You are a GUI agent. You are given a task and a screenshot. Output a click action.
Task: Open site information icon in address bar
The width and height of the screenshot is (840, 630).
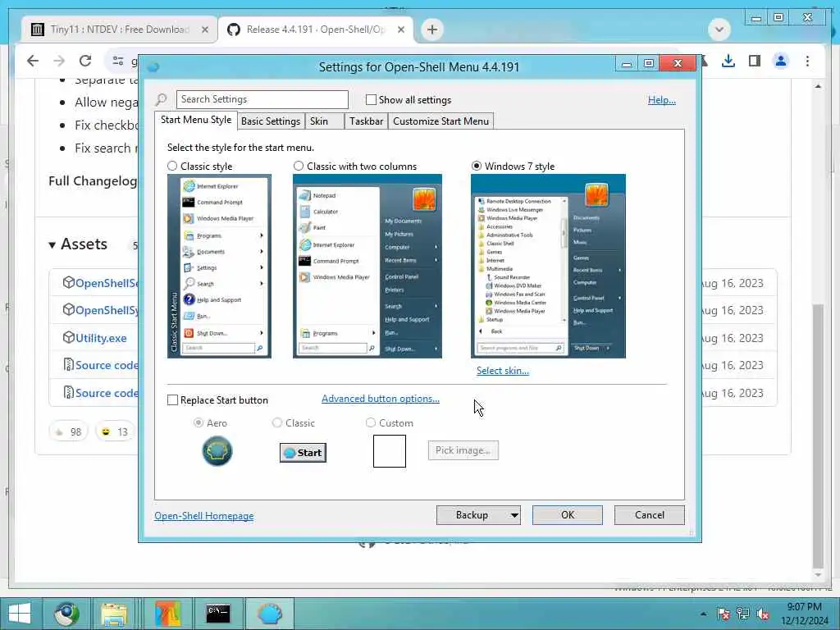point(118,61)
